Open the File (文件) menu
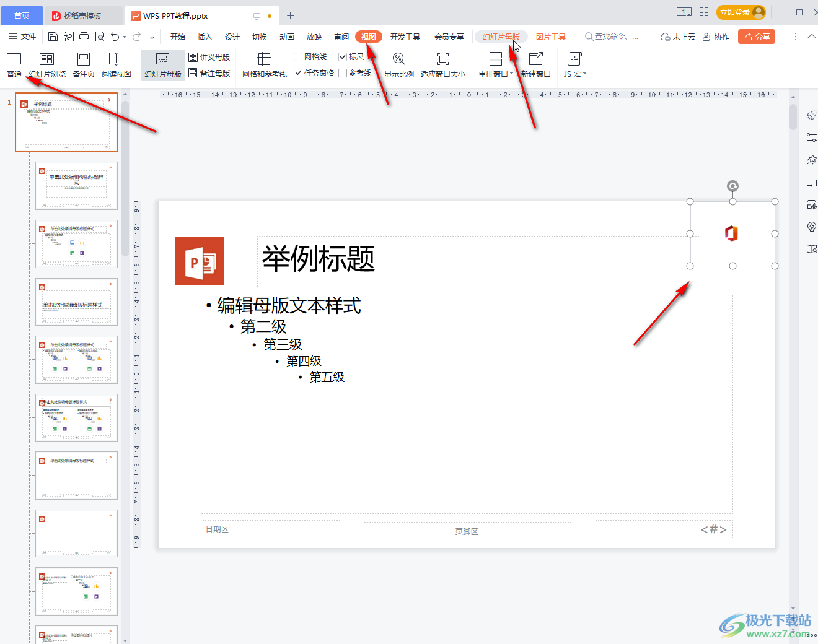The image size is (818, 644). pos(22,37)
